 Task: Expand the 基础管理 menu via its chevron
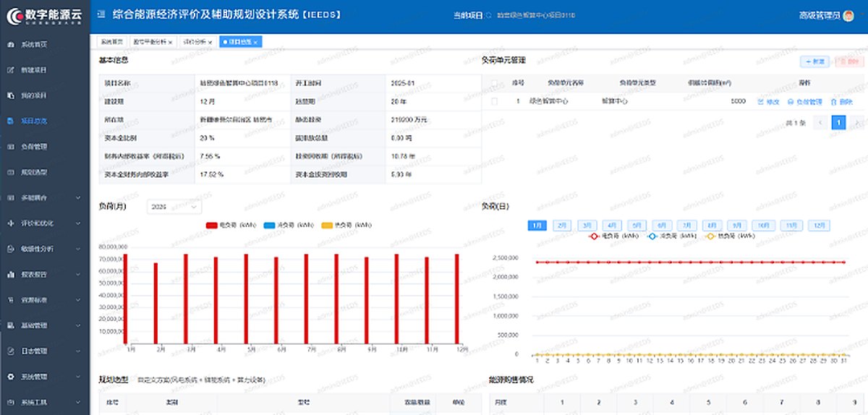pos(78,325)
